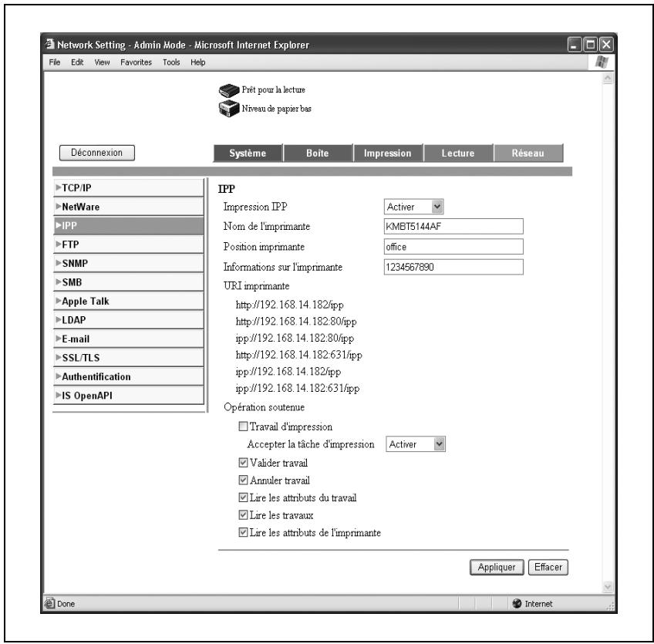
Task: Click the URI imprimante label
Action: [257, 285]
